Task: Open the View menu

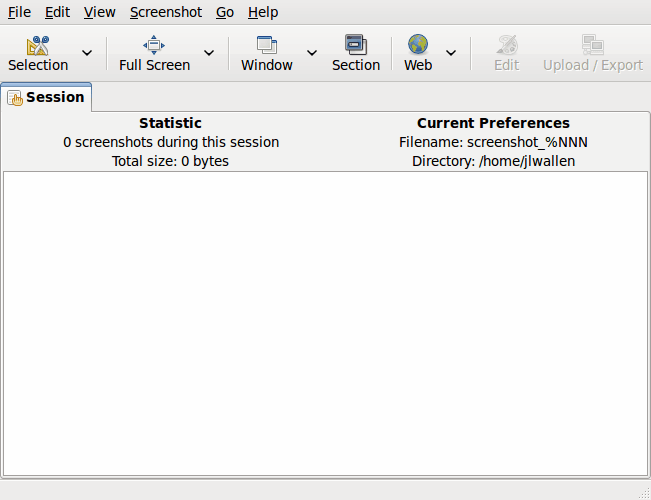Action: click(99, 12)
